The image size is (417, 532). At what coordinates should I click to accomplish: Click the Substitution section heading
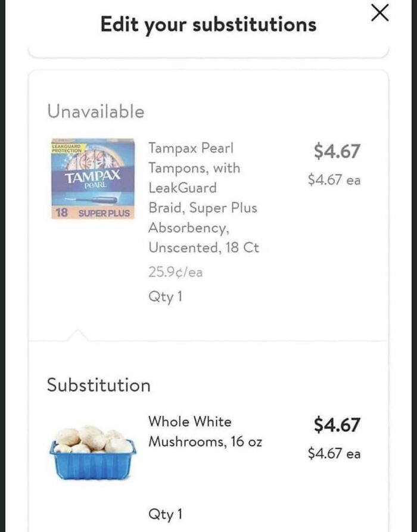pos(98,385)
